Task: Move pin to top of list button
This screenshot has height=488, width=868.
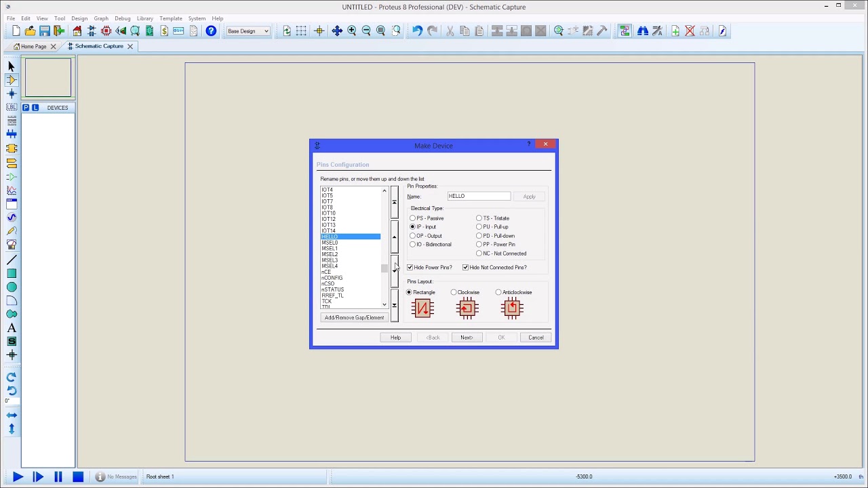Action: tap(394, 202)
